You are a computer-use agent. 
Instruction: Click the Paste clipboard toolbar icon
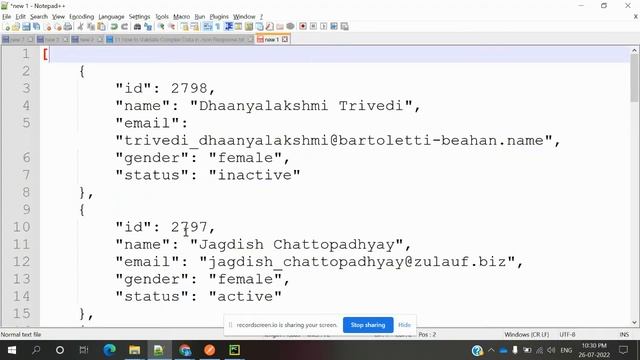(101, 27)
